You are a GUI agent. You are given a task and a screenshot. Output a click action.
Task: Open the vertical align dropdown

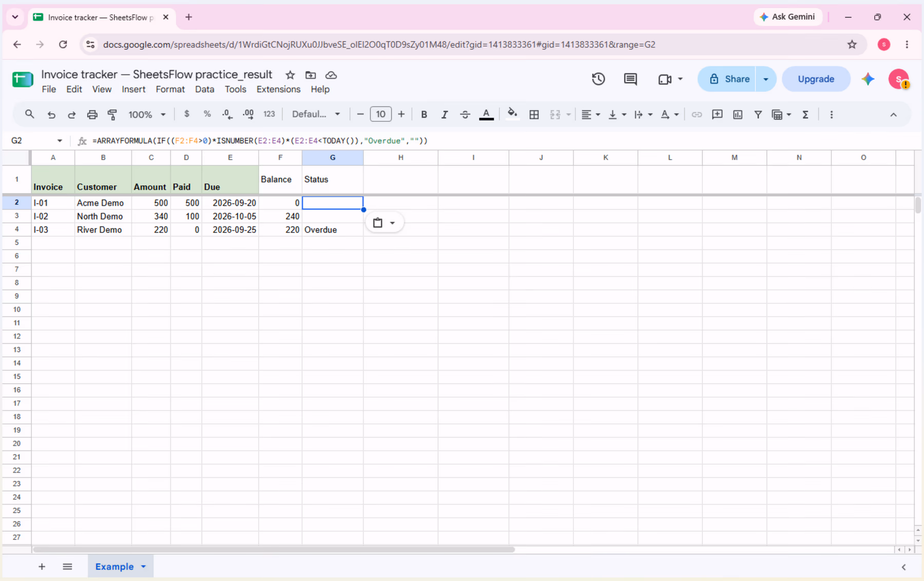pos(617,114)
